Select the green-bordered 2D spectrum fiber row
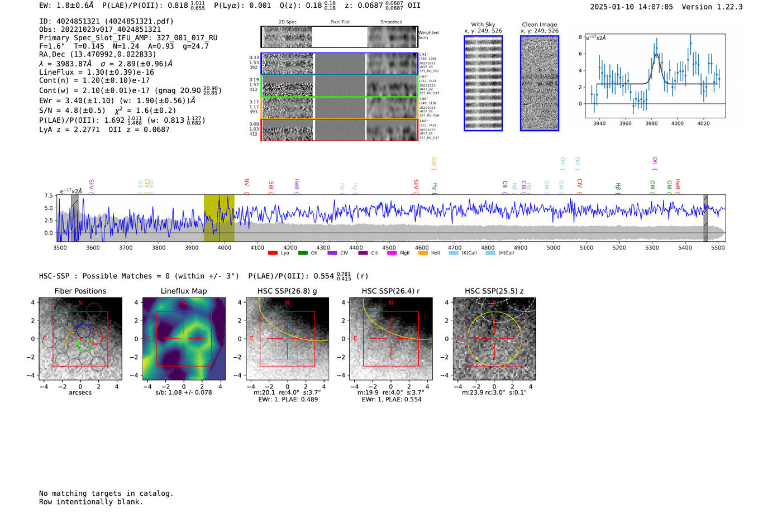Viewport: 782px width, 532px height. 340,86
